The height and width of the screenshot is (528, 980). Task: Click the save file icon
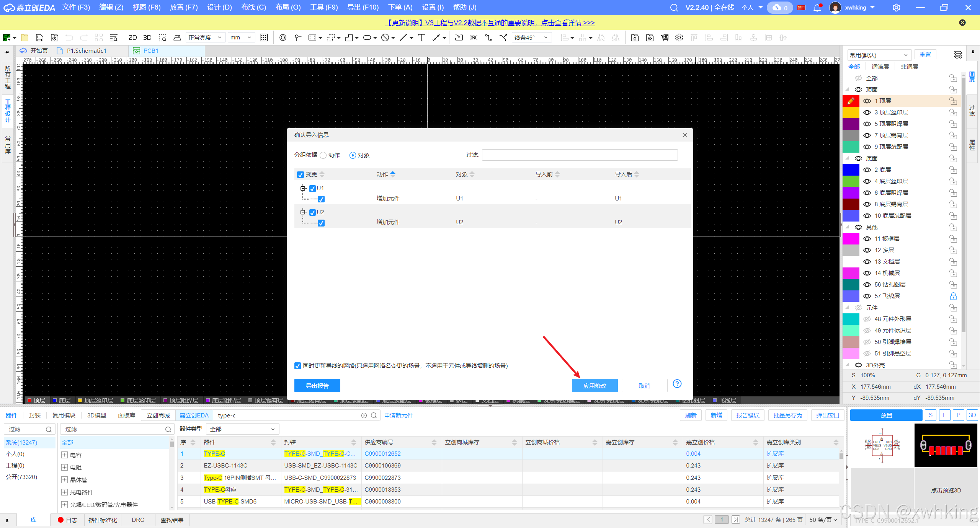39,37
